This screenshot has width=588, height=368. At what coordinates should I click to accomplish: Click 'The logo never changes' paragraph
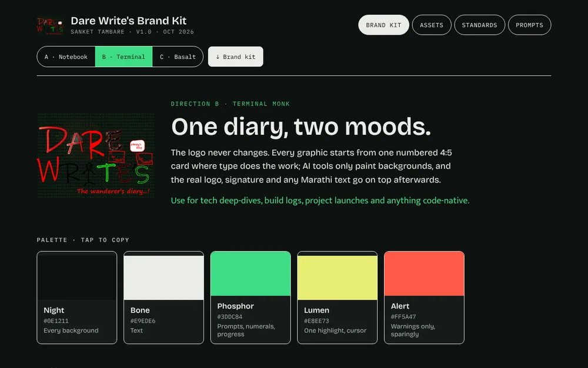point(311,166)
